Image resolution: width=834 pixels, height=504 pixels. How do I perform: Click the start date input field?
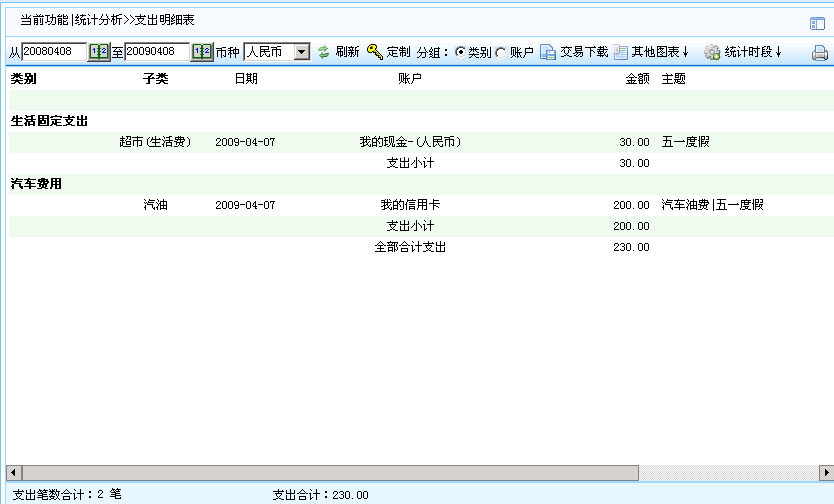tap(54, 52)
